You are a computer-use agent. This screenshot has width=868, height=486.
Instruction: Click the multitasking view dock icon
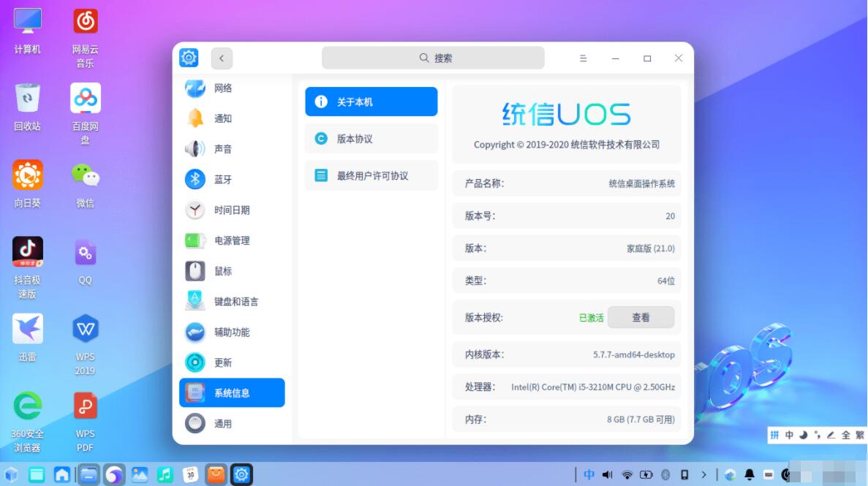[37, 474]
